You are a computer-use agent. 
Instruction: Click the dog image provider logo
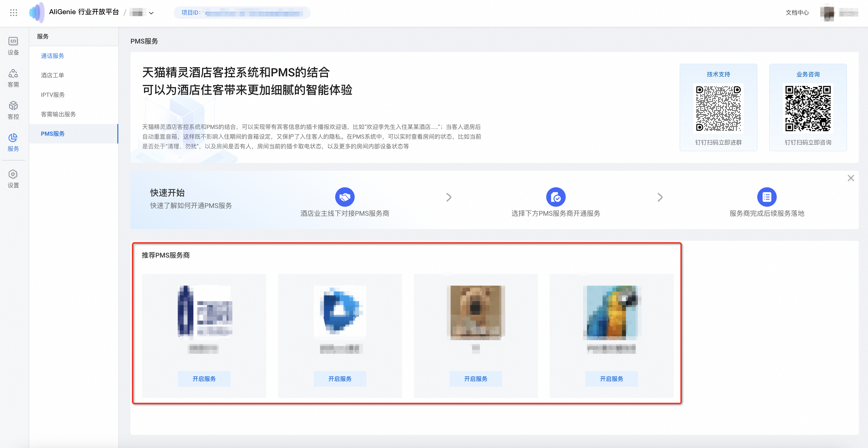point(476,312)
